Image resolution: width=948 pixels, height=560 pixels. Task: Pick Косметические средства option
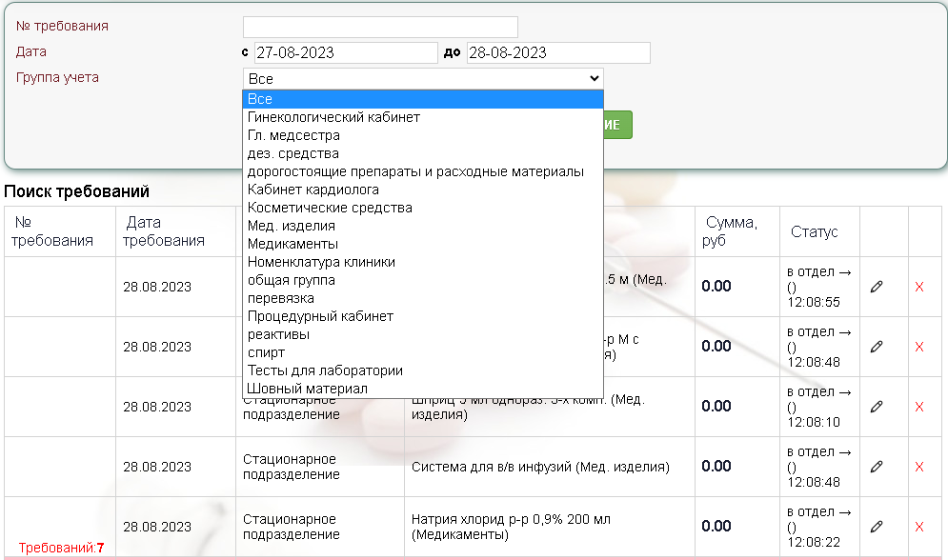tap(423, 208)
